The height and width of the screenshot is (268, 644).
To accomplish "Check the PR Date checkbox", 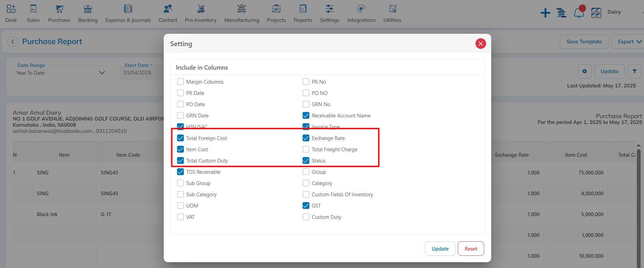I will pyautogui.click(x=180, y=93).
